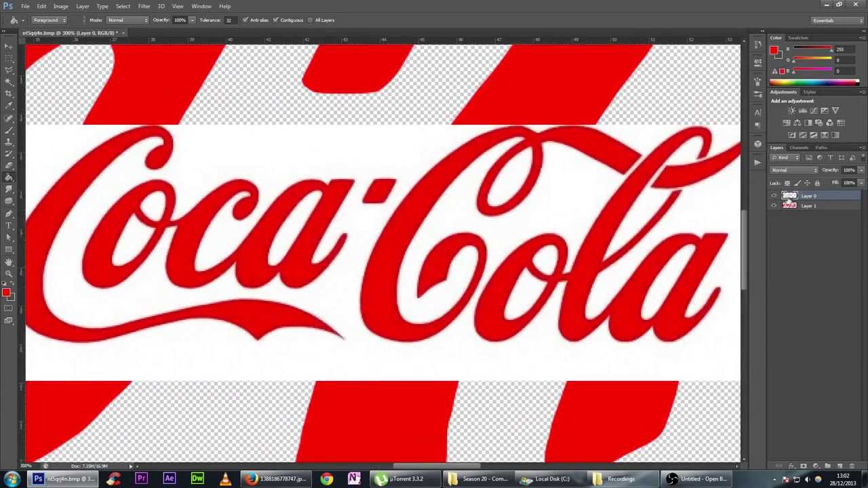Select the Clone Stamp tool
868x488 pixels.
(8, 142)
